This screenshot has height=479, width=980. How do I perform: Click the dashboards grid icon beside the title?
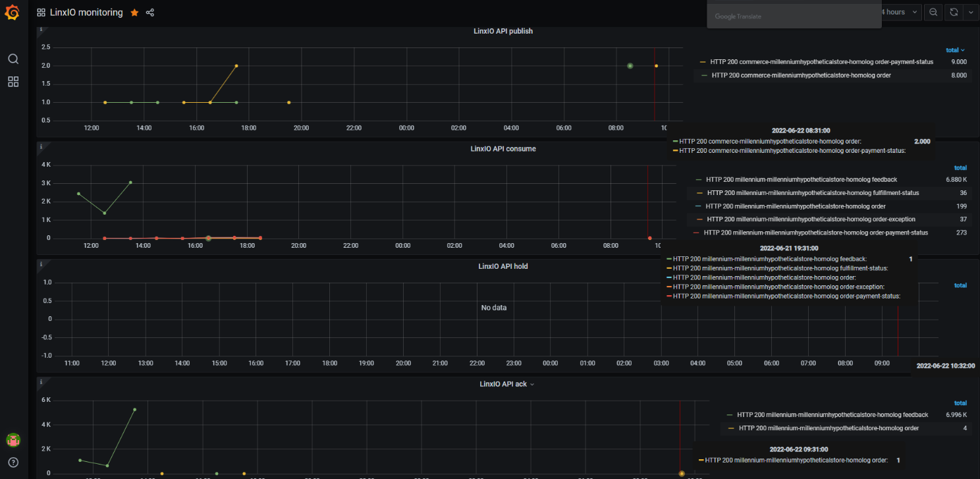[41, 13]
